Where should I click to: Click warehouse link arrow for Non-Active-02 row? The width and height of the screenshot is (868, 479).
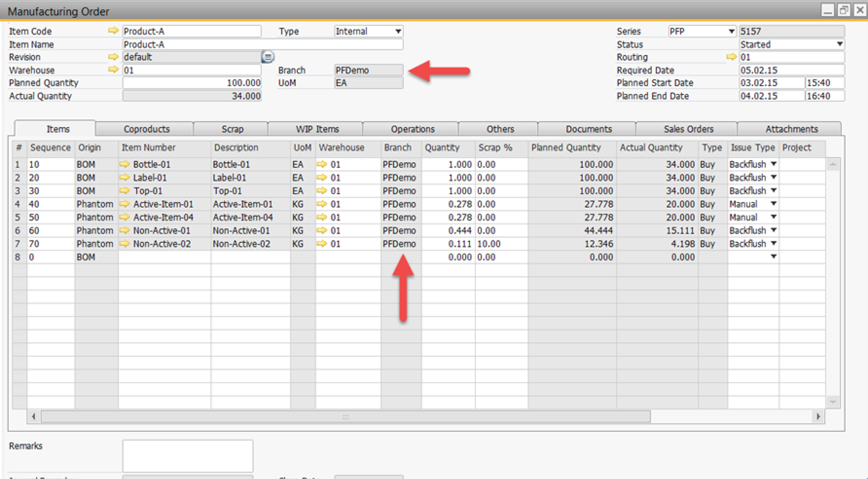[x=322, y=243]
